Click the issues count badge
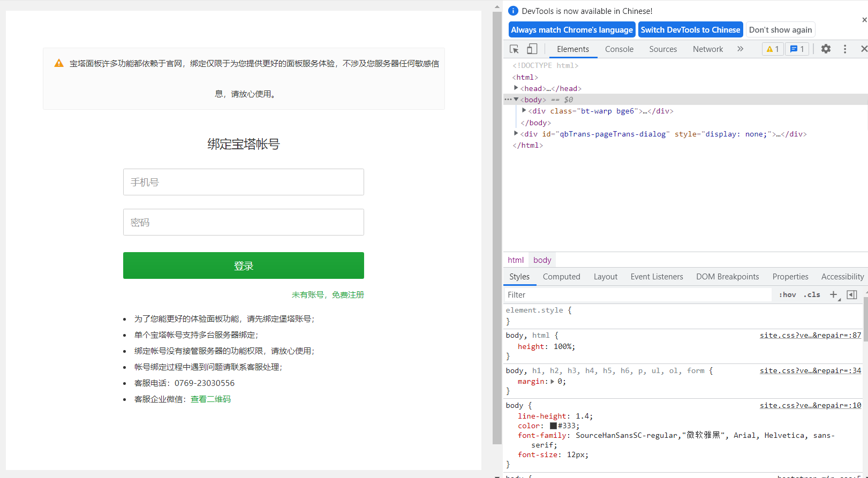868x478 pixels. coord(797,49)
